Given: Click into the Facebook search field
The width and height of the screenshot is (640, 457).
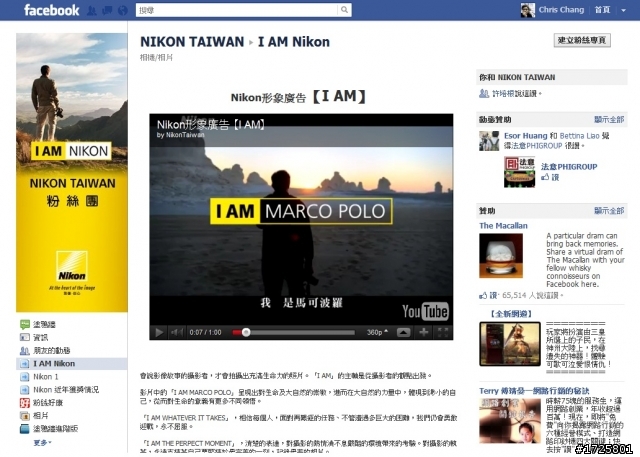Looking at the screenshot, I should tap(237, 10).
